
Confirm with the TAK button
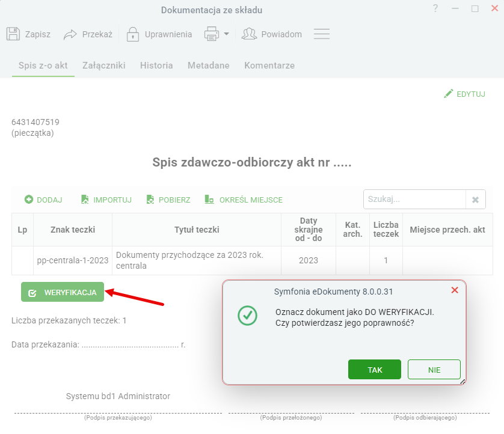[x=375, y=370]
